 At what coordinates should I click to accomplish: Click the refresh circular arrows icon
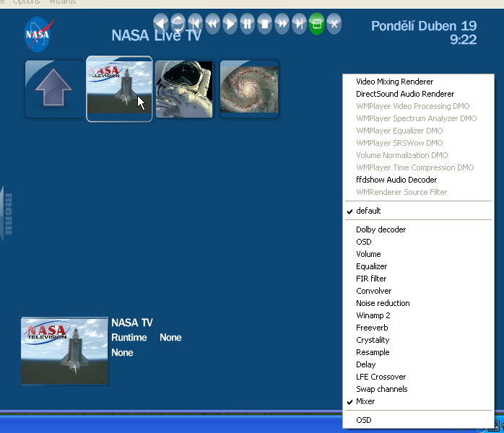click(178, 24)
